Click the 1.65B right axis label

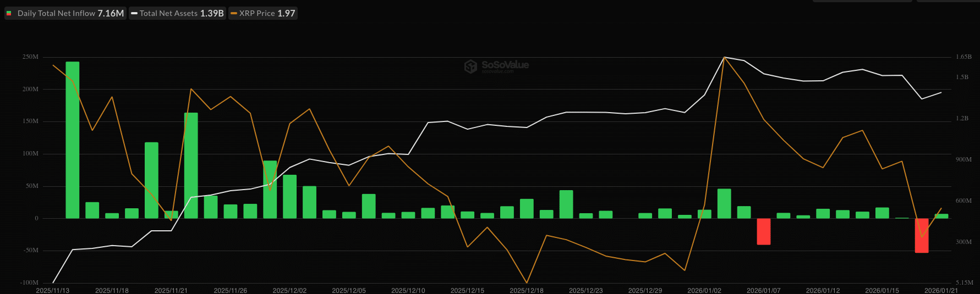(963, 57)
